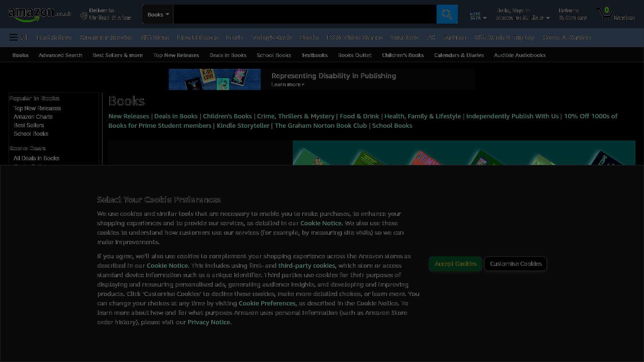
Task: Select Calendars & Diaries tab
Action: tap(459, 55)
